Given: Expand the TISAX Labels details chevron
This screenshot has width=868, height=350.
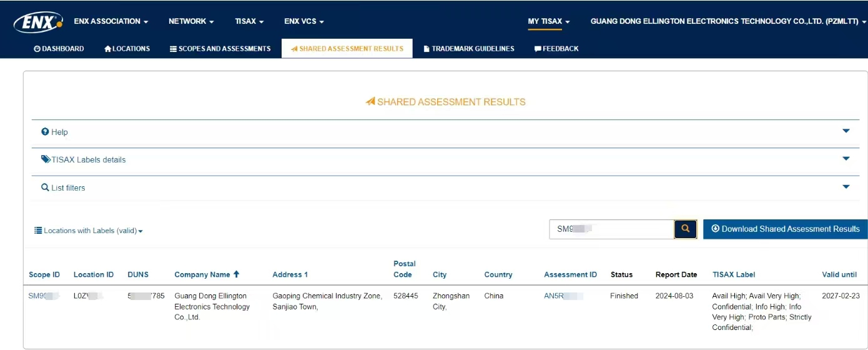Looking at the screenshot, I should 846,159.
